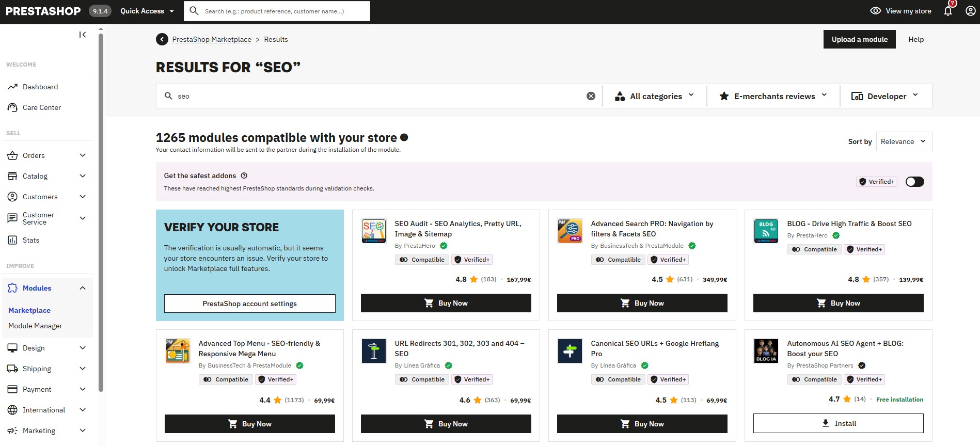
Task: Open SEO Audit module title
Action: click(458, 229)
